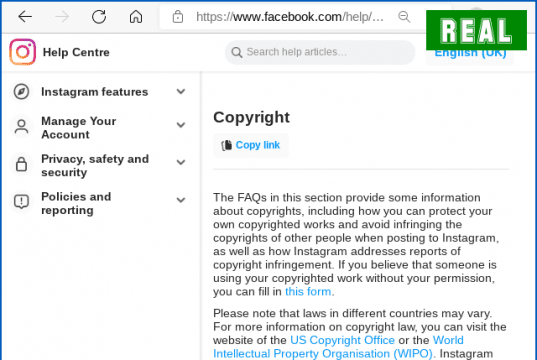Image resolution: width=537 pixels, height=360 pixels.
Task: Expand Privacy, safety and security chevron
Action: click(181, 162)
